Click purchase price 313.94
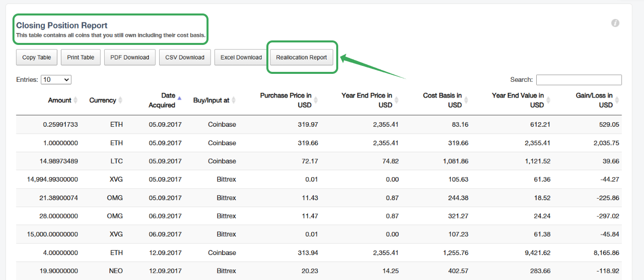Image resolution: width=644 pixels, height=280 pixels. [308, 253]
